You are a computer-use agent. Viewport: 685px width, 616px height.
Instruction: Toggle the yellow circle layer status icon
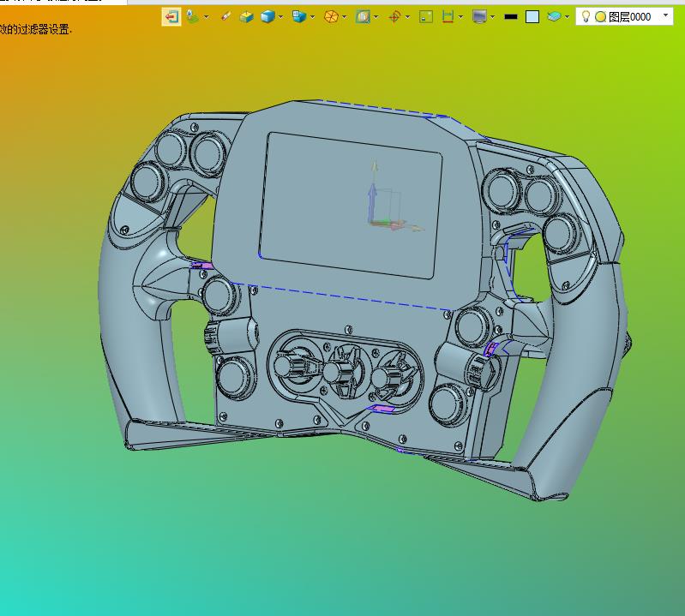click(x=600, y=16)
